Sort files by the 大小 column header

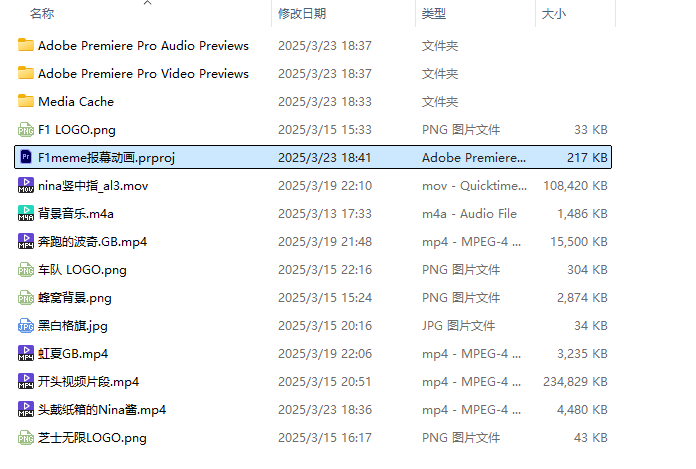(554, 14)
